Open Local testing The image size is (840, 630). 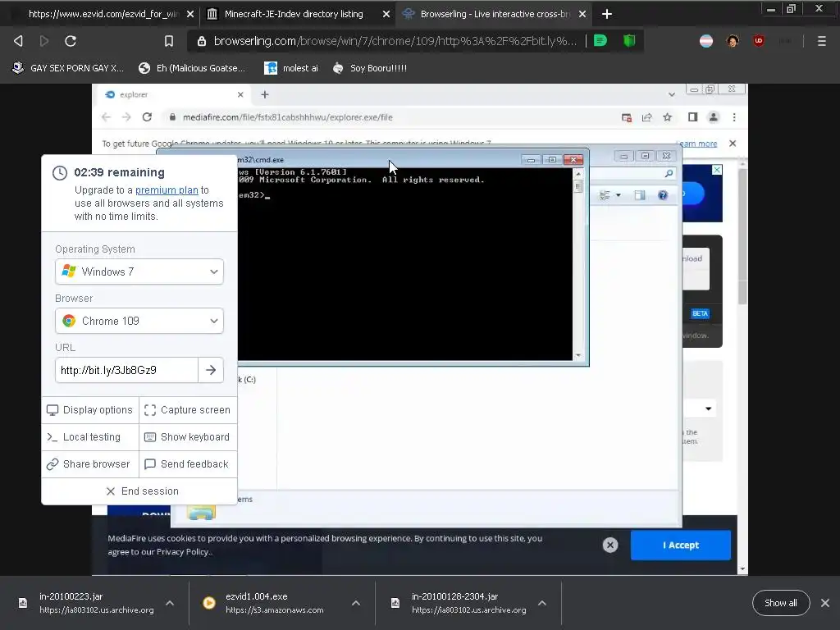click(90, 437)
